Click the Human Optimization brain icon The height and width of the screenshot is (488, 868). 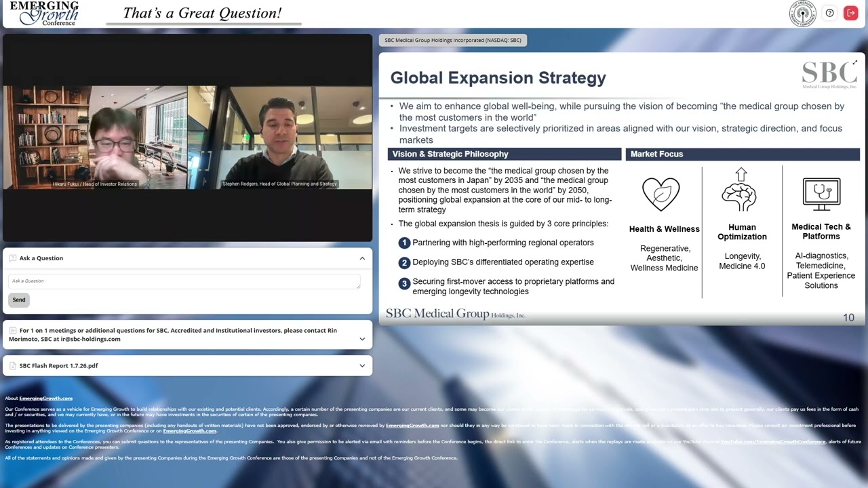tap(741, 190)
